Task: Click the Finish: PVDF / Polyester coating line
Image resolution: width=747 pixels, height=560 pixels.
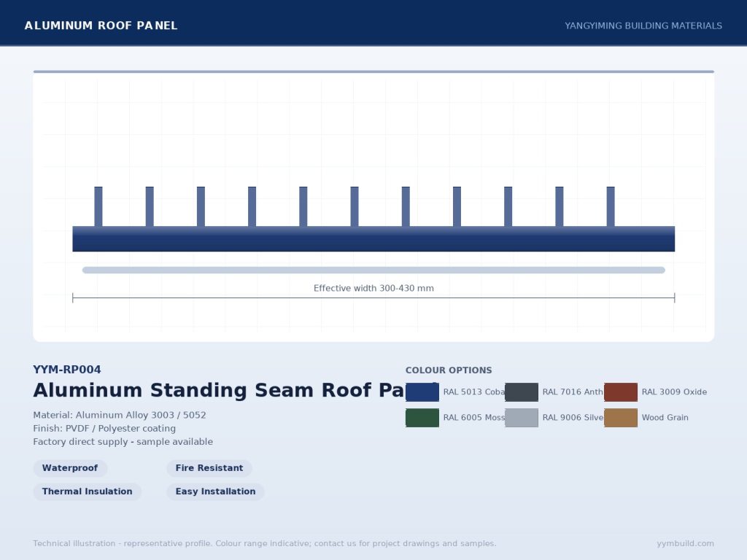Action: [x=104, y=429]
